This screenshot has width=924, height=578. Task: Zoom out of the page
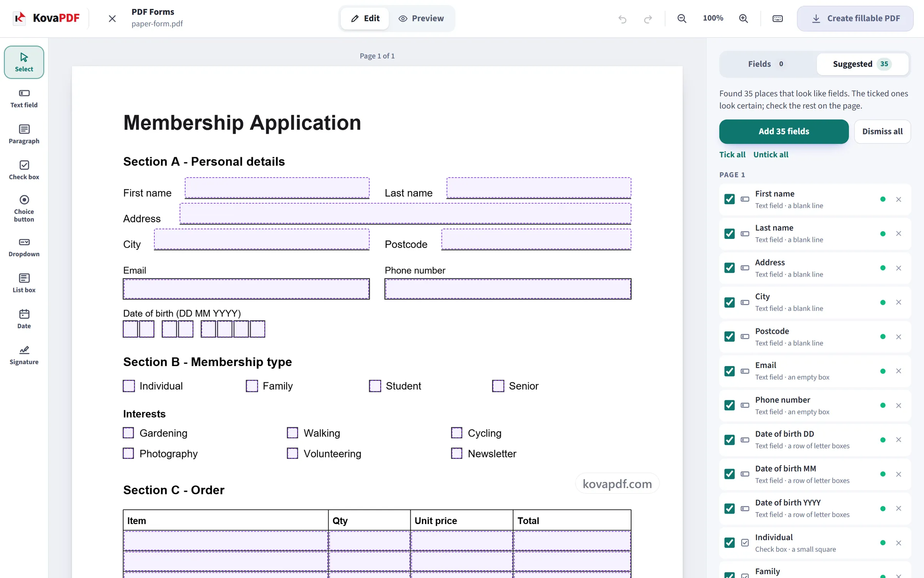(682, 18)
